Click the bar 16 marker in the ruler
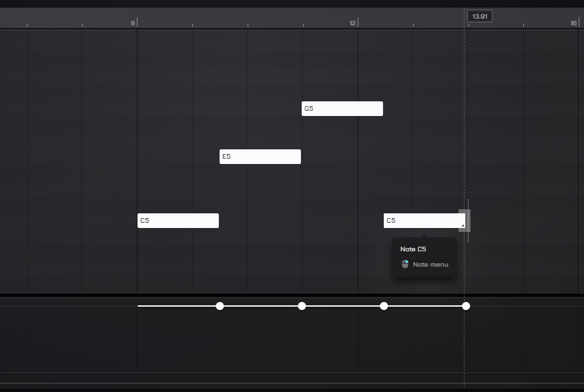 [x=573, y=23]
